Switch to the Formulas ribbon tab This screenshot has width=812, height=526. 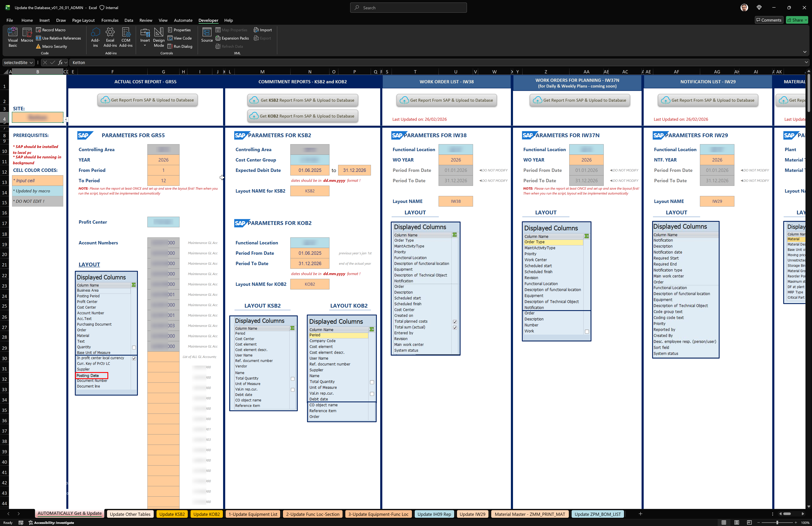(x=110, y=20)
